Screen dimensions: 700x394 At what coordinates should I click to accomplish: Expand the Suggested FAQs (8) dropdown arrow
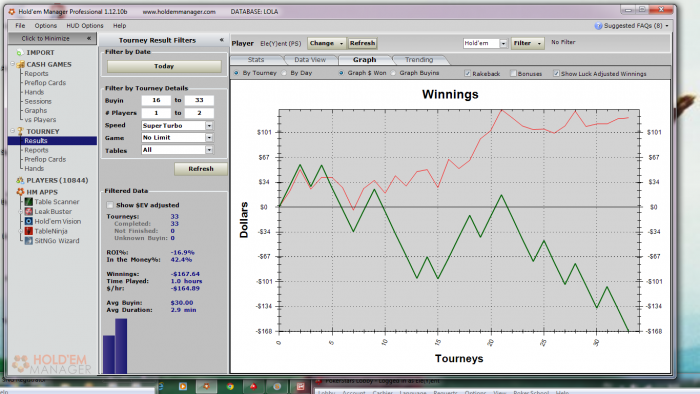[x=667, y=26]
